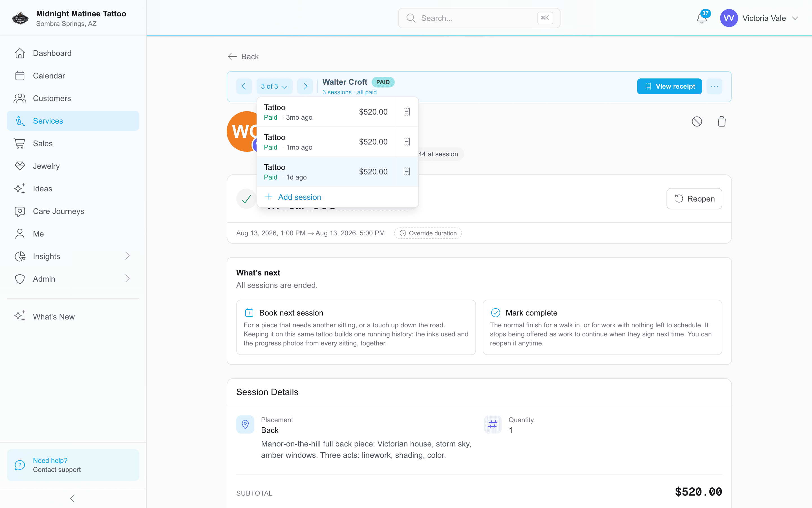Select the Tattoo session from 1mo ago
Viewport: 812px width, 508px height.
[326, 142]
